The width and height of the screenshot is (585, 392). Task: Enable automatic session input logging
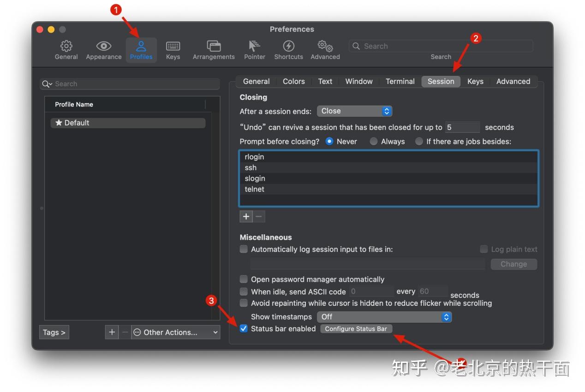(243, 249)
